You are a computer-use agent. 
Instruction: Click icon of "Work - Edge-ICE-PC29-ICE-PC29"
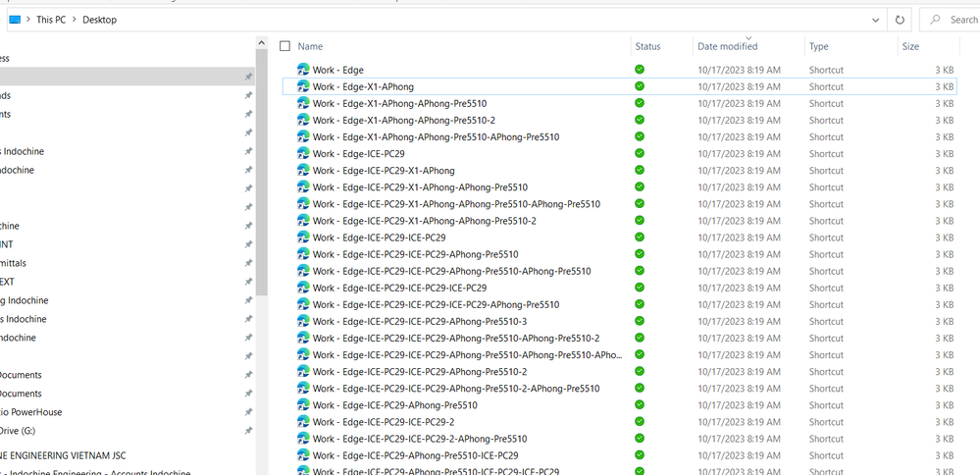tap(304, 237)
